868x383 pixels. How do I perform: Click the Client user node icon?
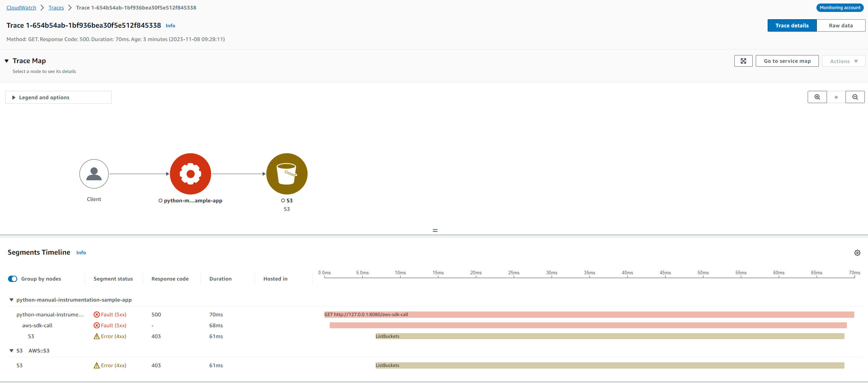(x=94, y=174)
